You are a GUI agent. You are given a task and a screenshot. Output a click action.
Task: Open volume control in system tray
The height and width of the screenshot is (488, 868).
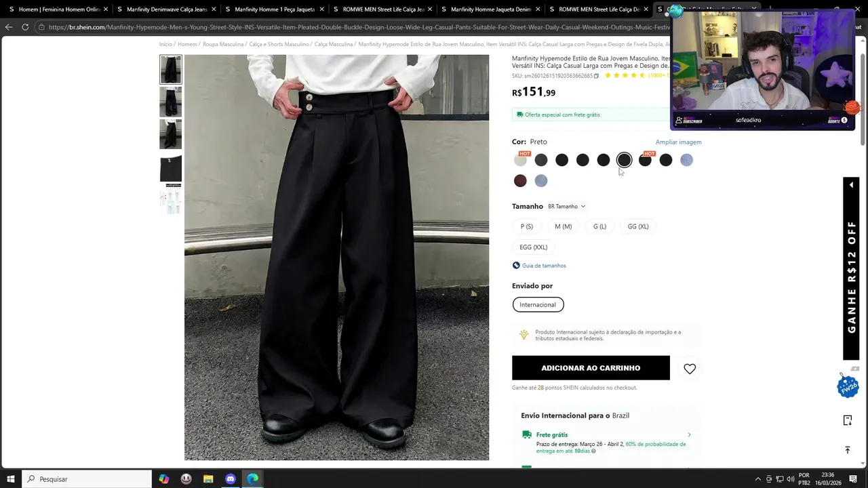tap(791, 479)
